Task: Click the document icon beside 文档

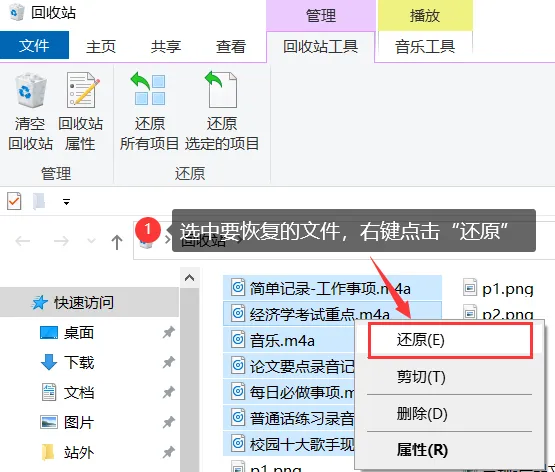Action: [49, 392]
